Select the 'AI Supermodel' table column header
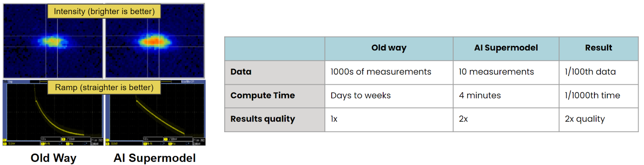Image resolution: width=644 pixels, height=165 pixels. tap(506, 48)
